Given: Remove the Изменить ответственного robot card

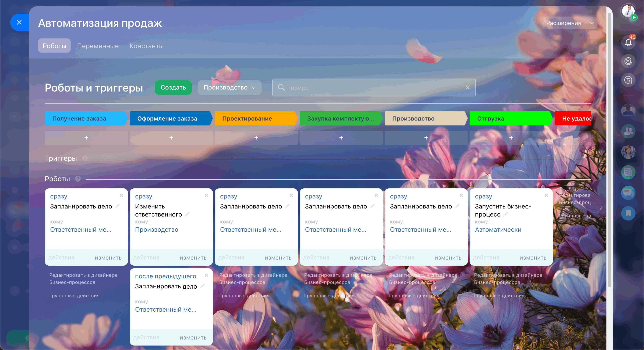Looking at the screenshot, I should coord(206,195).
